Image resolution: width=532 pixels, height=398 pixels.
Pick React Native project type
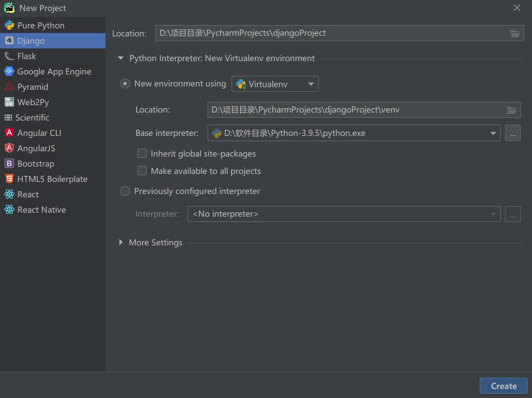click(x=53, y=210)
